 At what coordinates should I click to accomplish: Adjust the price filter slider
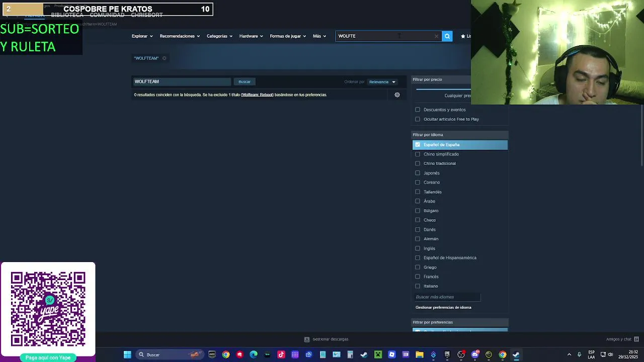[x=444, y=89]
